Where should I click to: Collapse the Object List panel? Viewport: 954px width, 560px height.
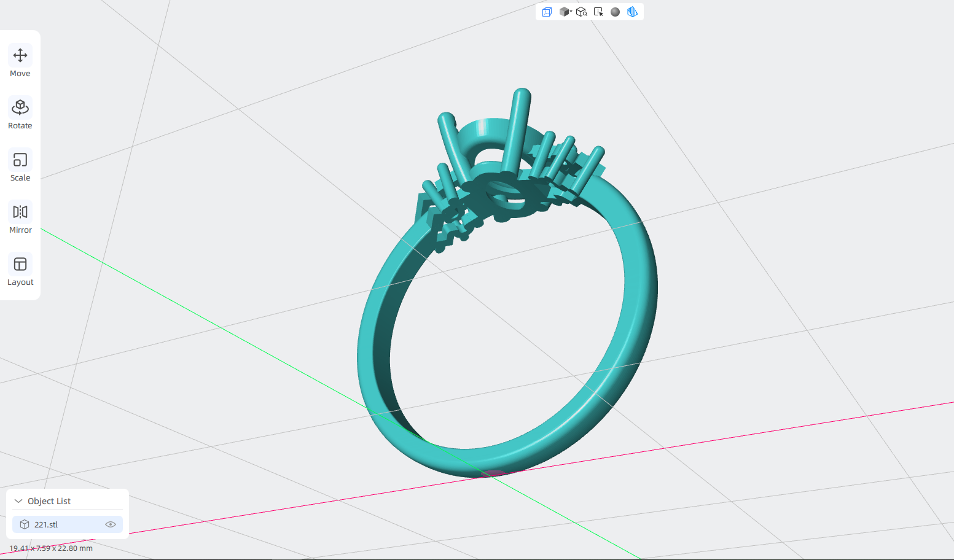point(18,501)
